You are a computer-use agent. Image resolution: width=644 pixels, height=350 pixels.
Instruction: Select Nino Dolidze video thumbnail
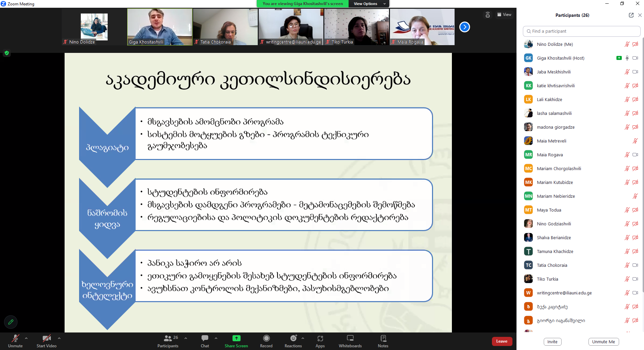(94, 27)
